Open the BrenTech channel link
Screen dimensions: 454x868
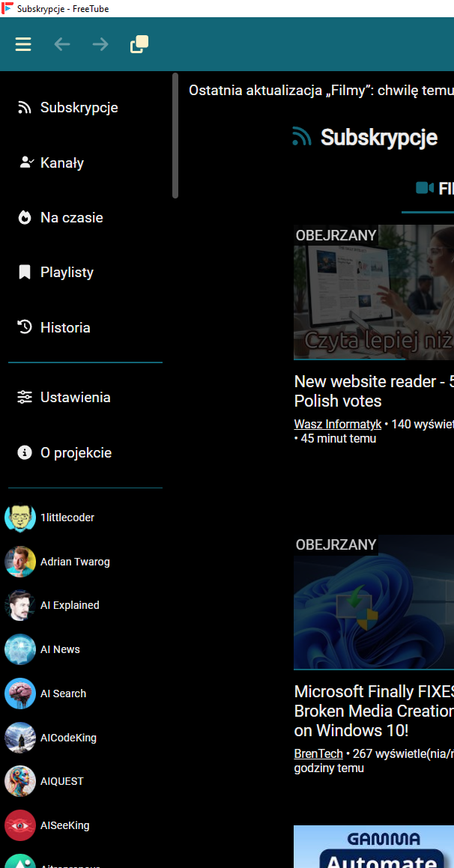[318, 754]
